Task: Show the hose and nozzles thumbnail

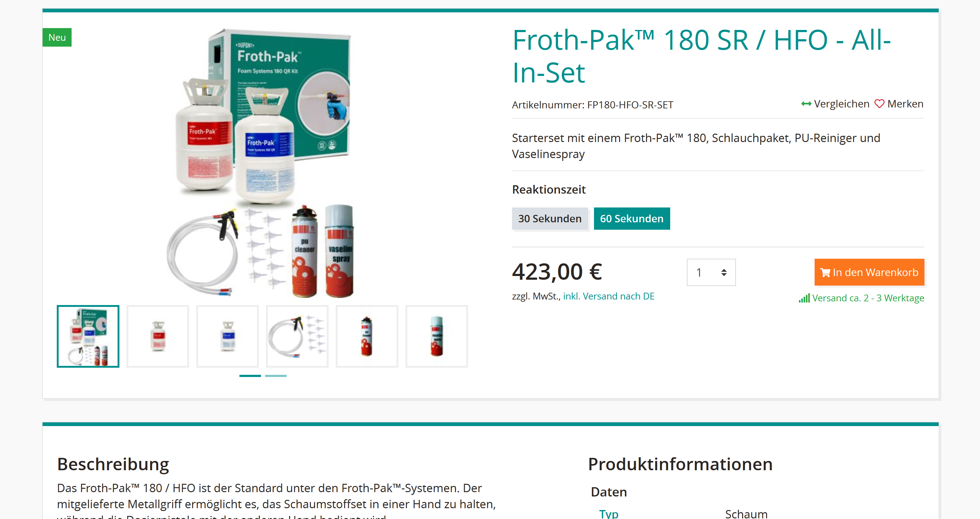Action: coord(297,336)
